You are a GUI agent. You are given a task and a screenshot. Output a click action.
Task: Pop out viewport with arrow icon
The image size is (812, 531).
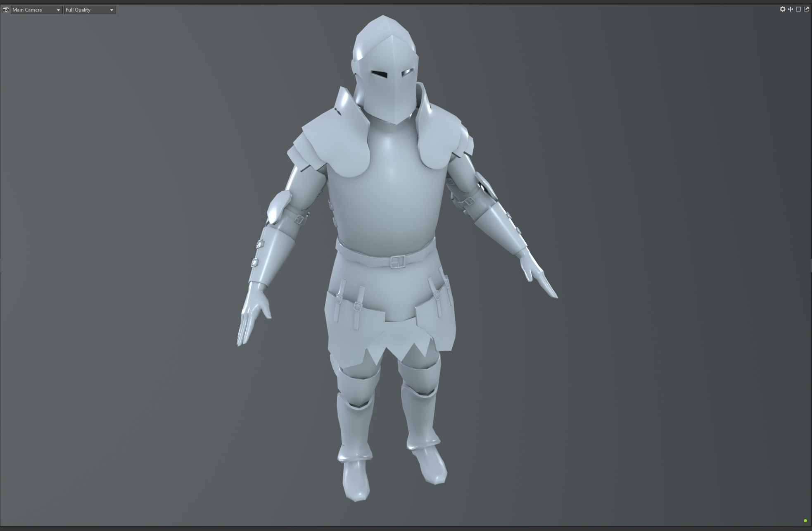(x=806, y=9)
